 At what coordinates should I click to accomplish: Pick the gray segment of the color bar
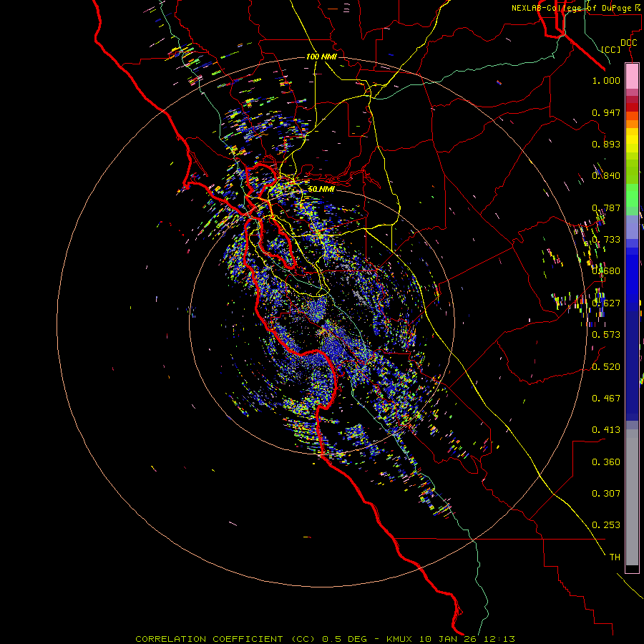[632, 497]
